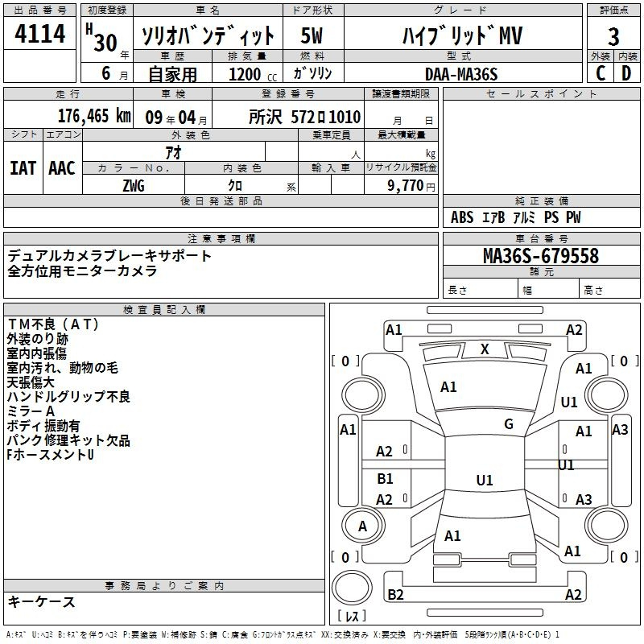Click the B2 mark on the lower bumper
This screenshot has height=644, width=644.
(395, 595)
